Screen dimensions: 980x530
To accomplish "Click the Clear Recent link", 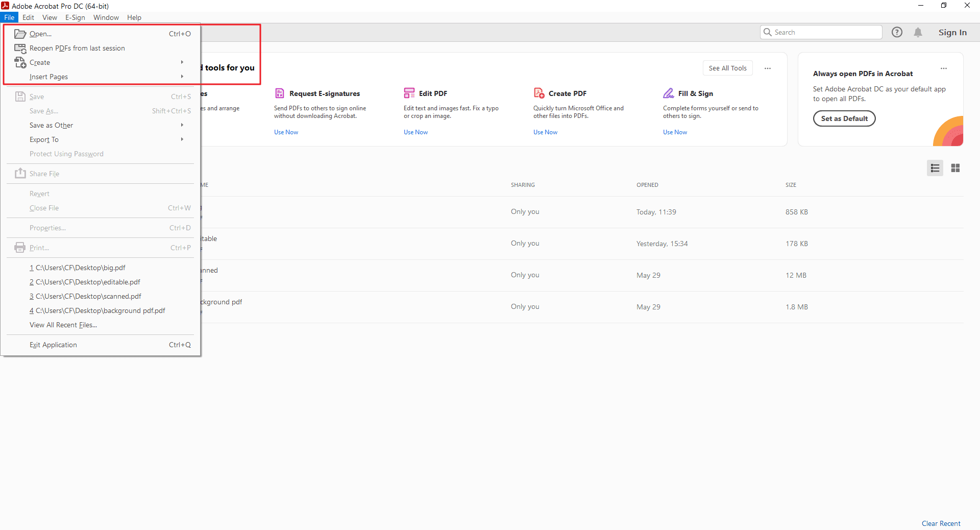I will pos(941,523).
